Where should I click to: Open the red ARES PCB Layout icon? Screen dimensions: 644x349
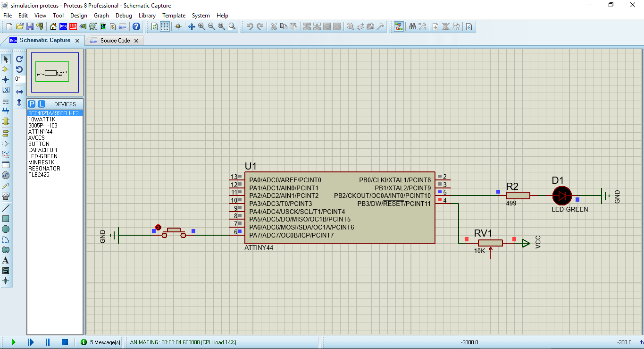[73, 26]
